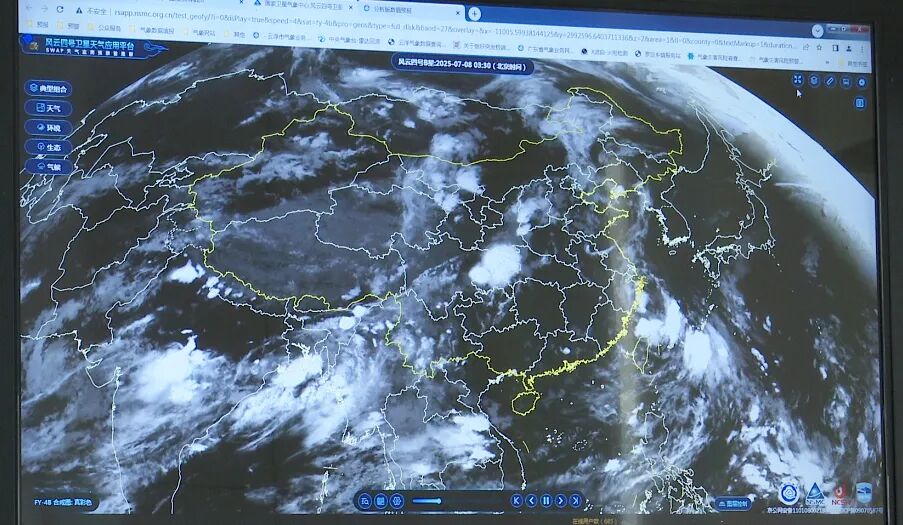Pause the satellite animation

point(546,501)
